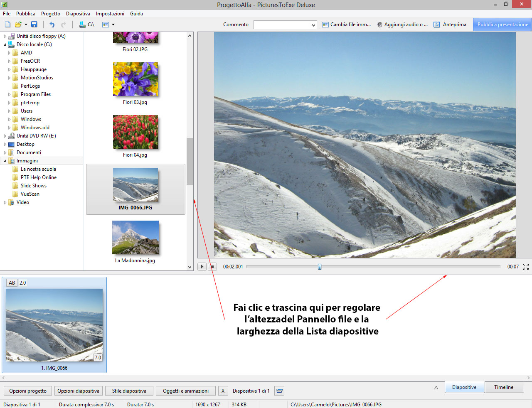532x408 pixels.
Task: Switch to the Diapositive view
Action: [464, 387]
